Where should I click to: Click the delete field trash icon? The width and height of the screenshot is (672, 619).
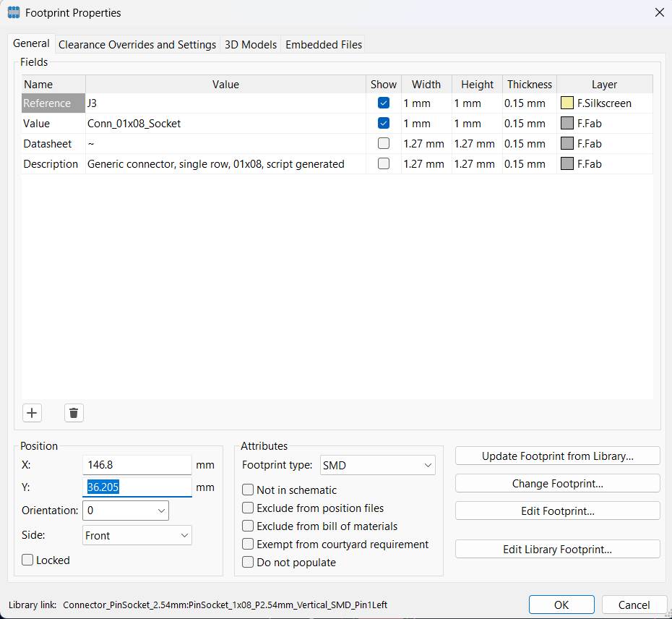coord(74,413)
